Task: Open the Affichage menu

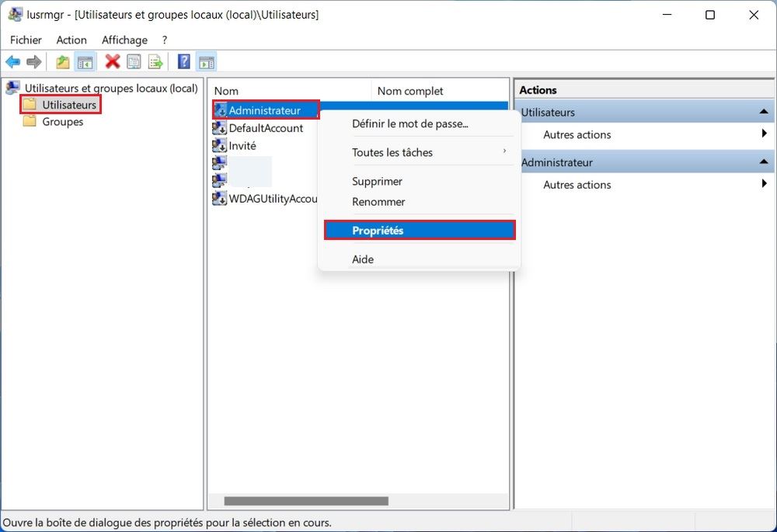Action: (x=124, y=40)
